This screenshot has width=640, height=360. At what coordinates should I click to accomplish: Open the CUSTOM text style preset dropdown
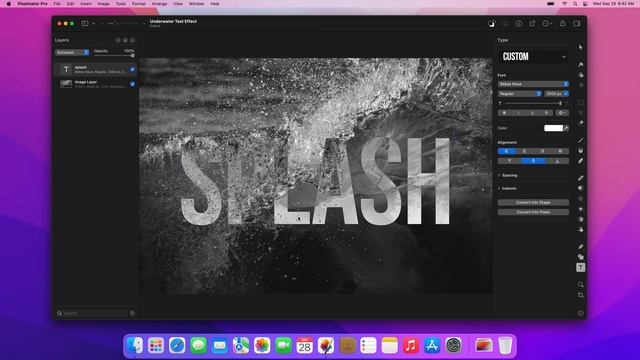pos(533,57)
